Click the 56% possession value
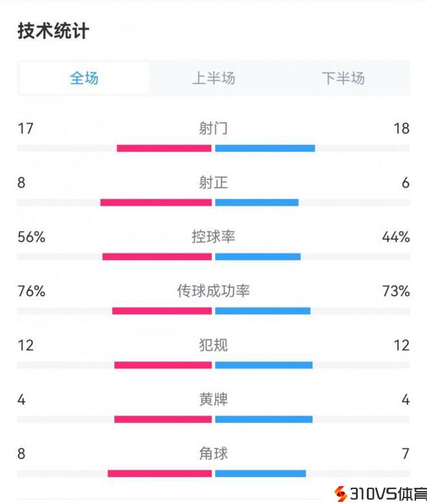427x504 pixels. point(32,237)
